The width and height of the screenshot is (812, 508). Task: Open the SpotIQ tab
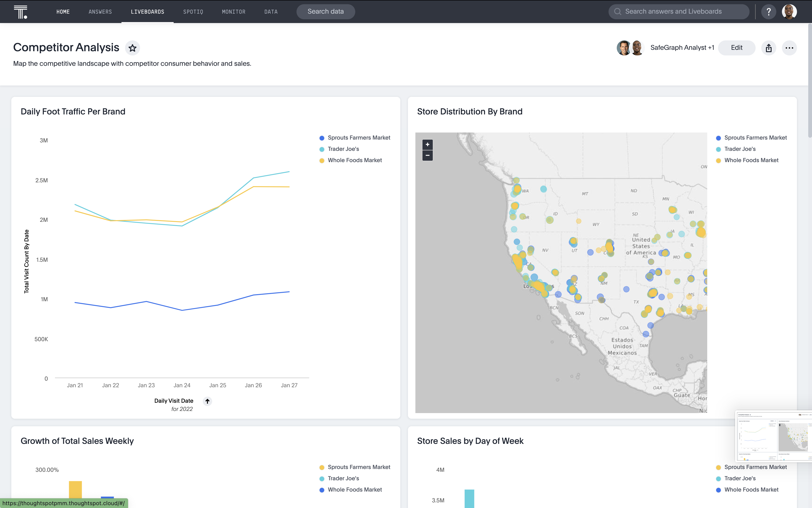(x=193, y=12)
